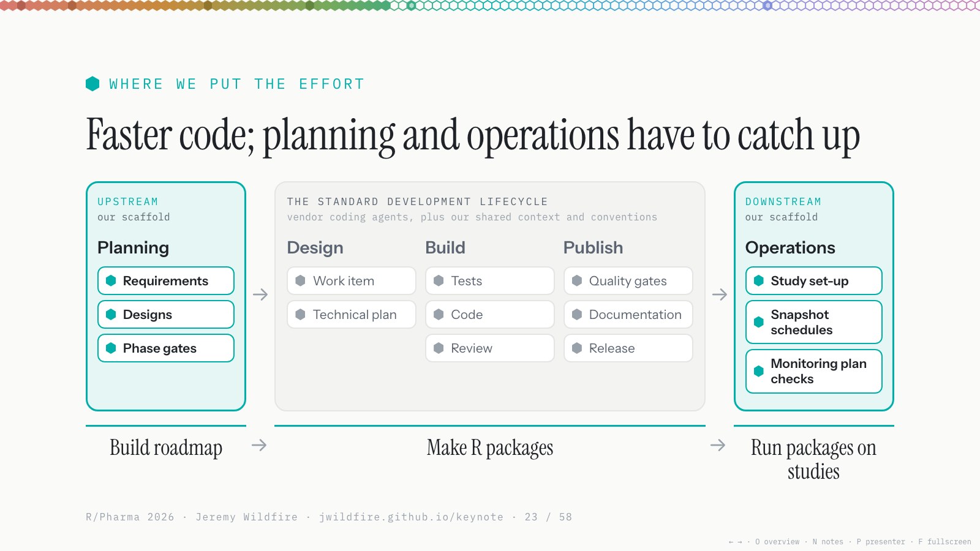Click the gray hexagon beside Code
980x551 pixels.
tap(439, 314)
